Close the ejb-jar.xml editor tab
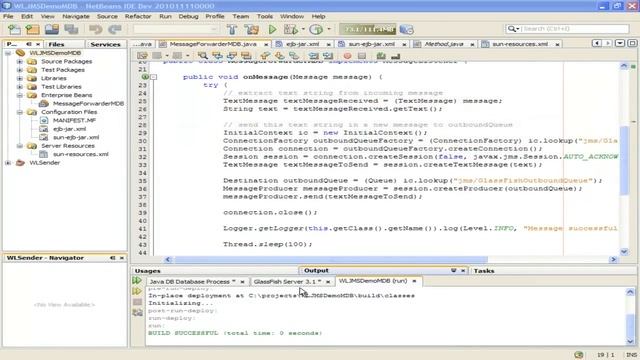640x360 pixels. point(329,44)
